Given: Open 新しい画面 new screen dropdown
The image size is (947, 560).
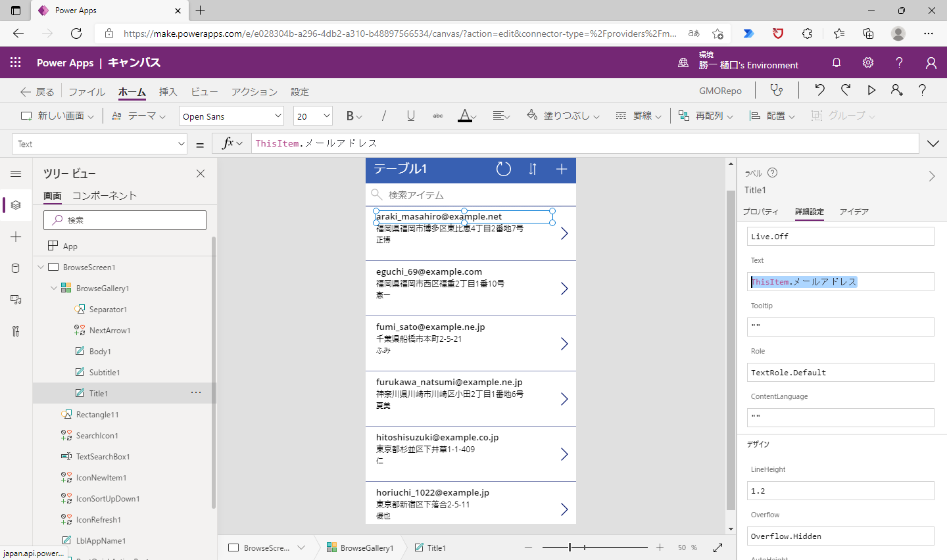Looking at the screenshot, I should (x=57, y=116).
